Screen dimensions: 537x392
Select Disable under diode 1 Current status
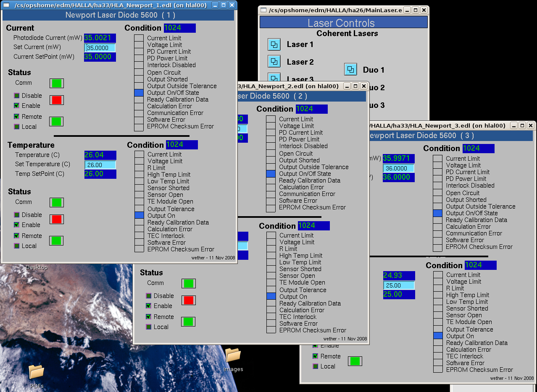tap(17, 96)
